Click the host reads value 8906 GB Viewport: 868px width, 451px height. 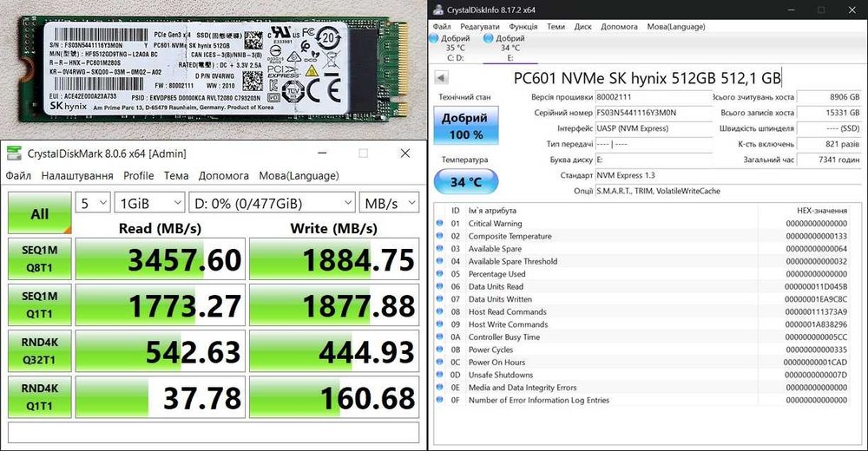point(829,97)
